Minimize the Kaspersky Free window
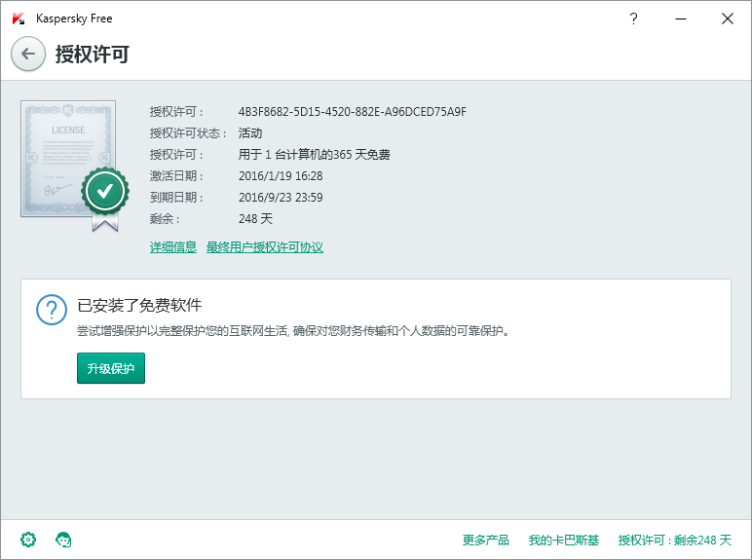Screen dimensions: 752x560 (681, 19)
